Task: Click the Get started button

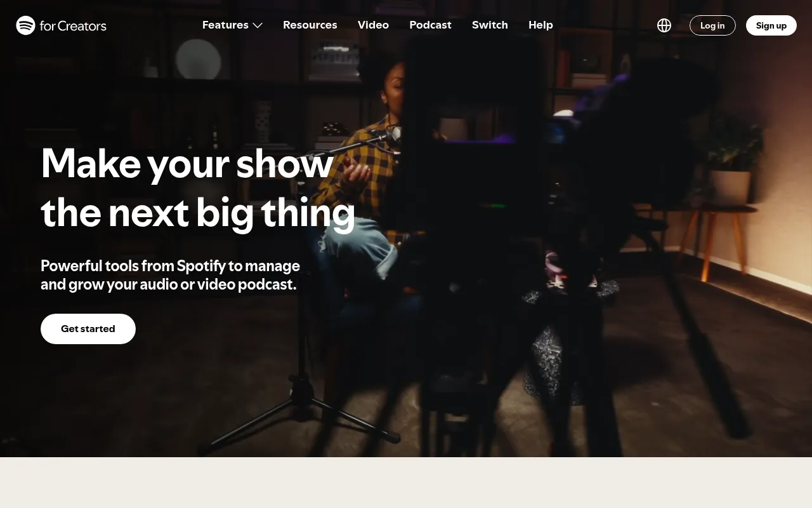Action: point(88,328)
